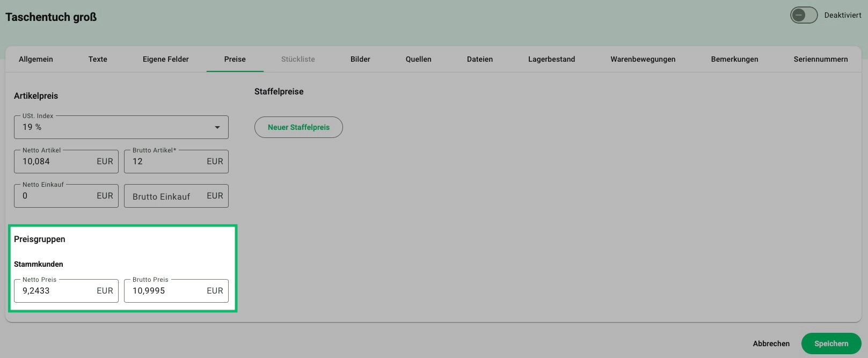
Task: Focus the Stammkunden Brutto Preis field
Action: tap(176, 291)
